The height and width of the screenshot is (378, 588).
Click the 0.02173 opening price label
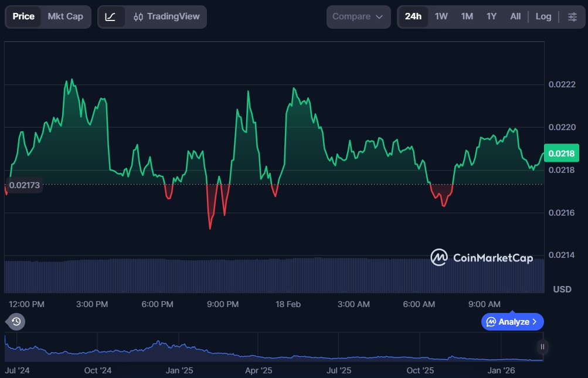[25, 185]
